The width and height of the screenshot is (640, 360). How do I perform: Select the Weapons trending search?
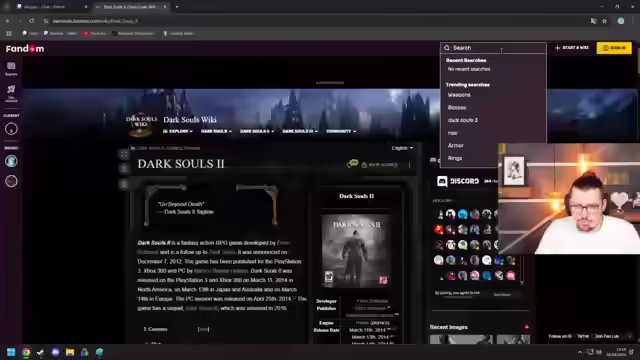459,95
